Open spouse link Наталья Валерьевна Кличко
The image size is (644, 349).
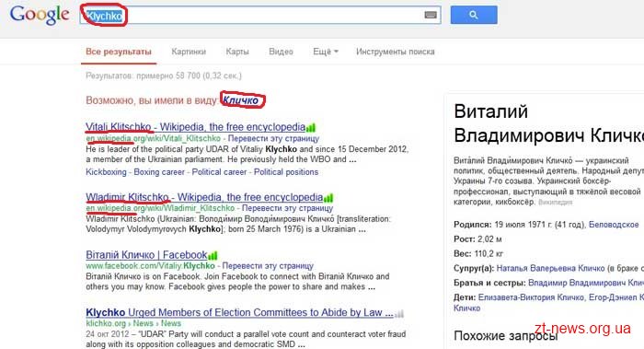(x=550, y=269)
